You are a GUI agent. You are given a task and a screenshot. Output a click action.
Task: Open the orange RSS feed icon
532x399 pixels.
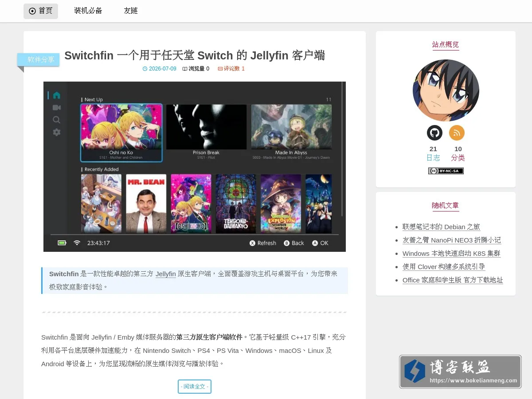point(457,133)
